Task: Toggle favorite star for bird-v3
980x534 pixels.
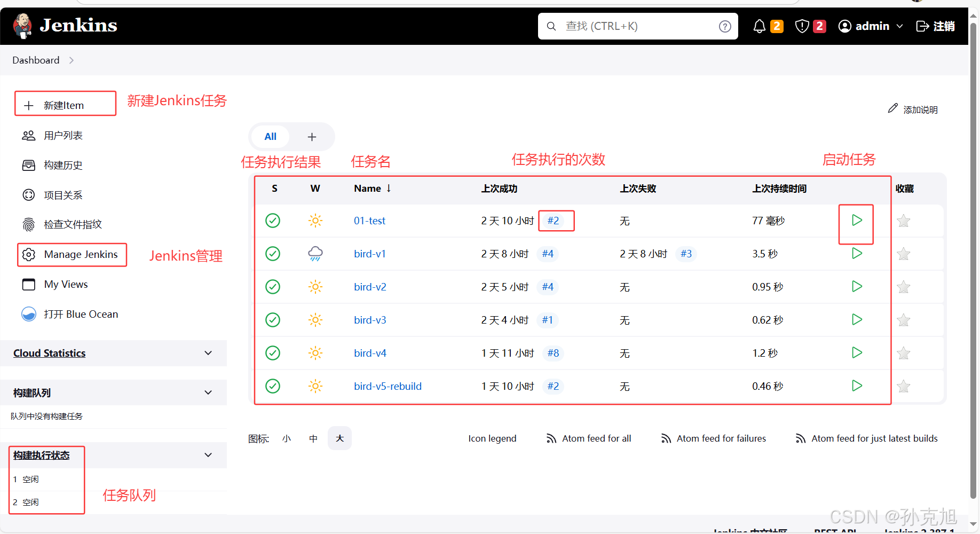Action: (903, 320)
